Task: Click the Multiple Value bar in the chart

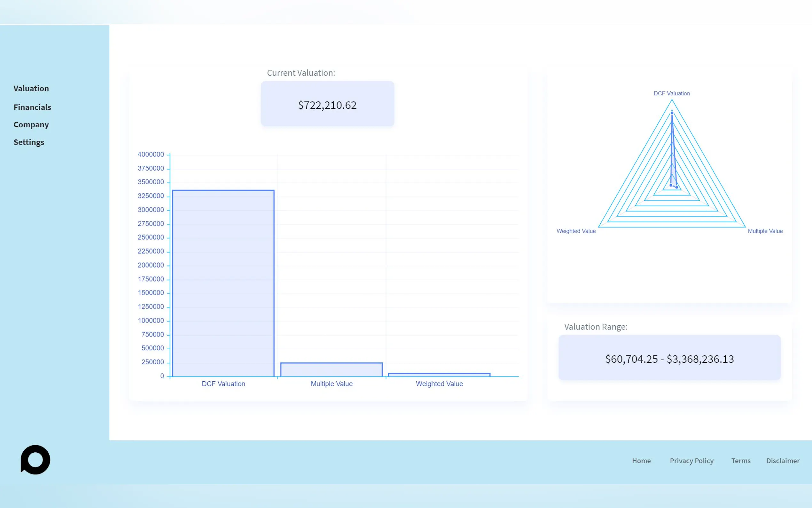Action: pos(331,369)
